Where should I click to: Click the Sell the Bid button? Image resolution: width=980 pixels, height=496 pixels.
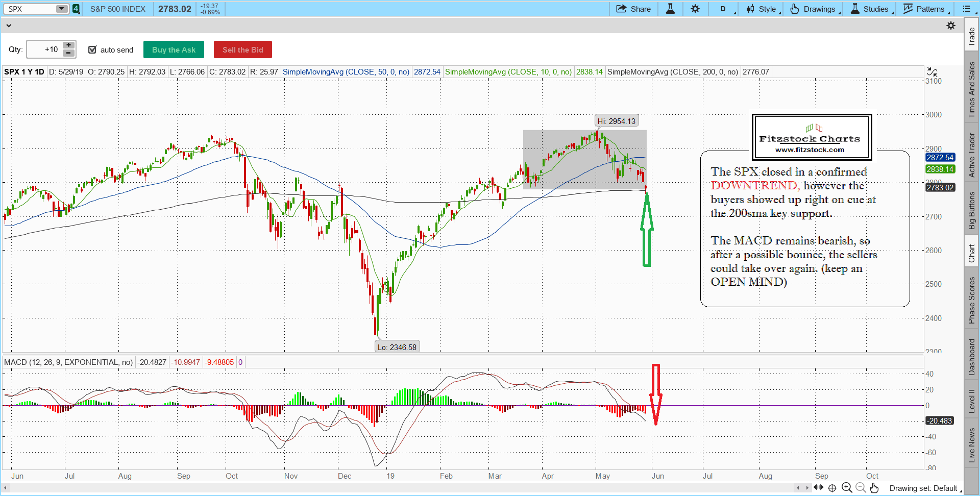click(x=242, y=49)
